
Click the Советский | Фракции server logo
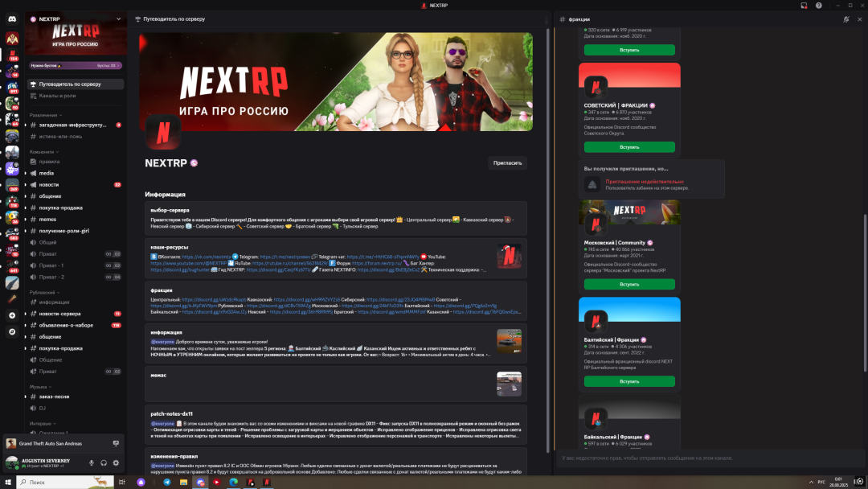tap(596, 87)
